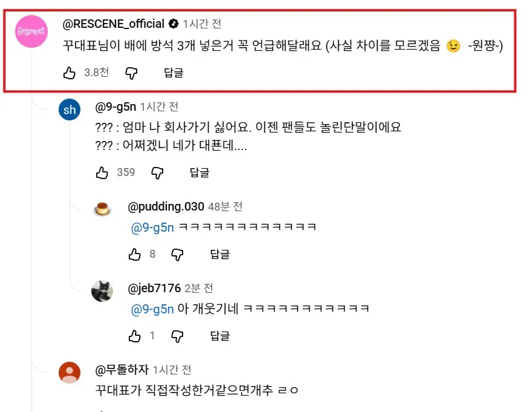
Task: Like the RESCENE_official comment
Action: point(69,73)
